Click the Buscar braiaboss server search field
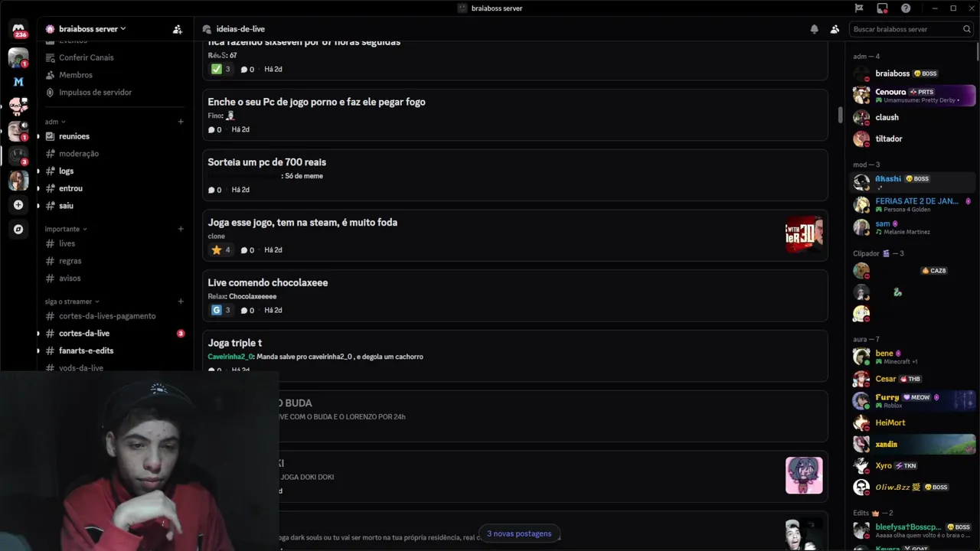The image size is (980, 551). click(x=911, y=29)
